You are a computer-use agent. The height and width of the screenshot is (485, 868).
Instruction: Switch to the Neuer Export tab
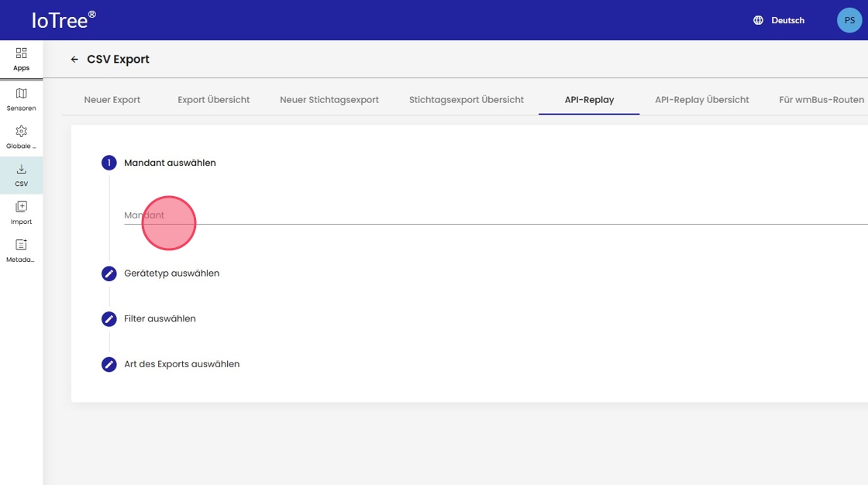(112, 100)
